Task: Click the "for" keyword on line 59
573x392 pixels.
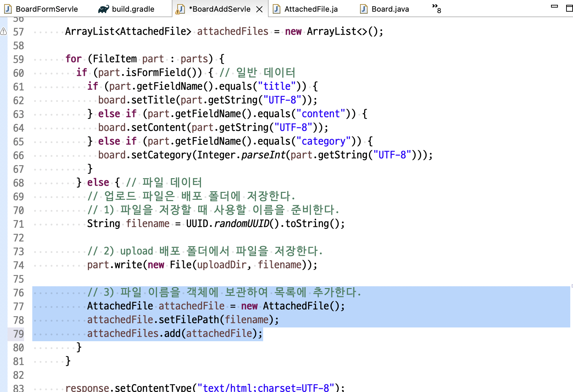Action: [74, 59]
